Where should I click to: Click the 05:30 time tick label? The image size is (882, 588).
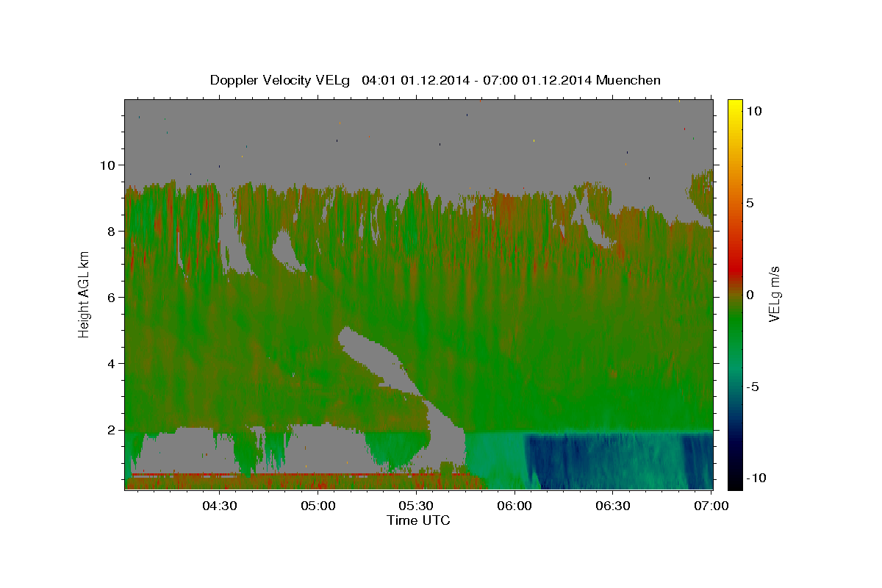coord(417,506)
